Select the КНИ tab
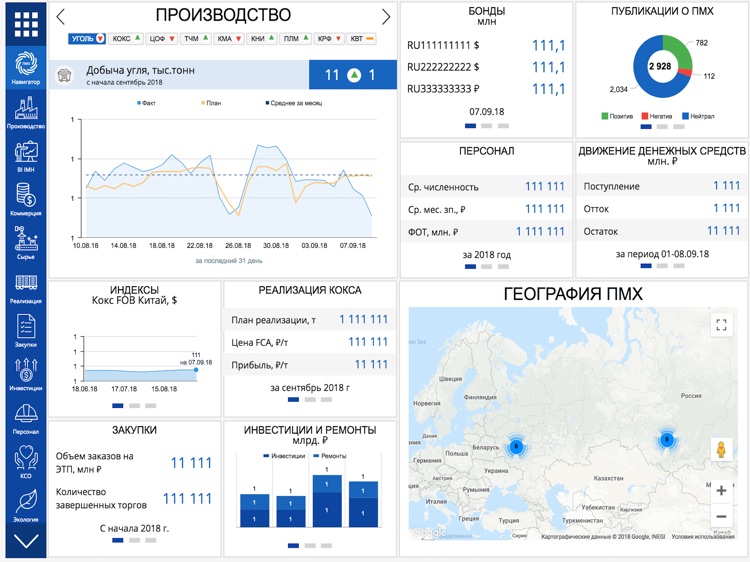This screenshot has width=750, height=562. [x=262, y=39]
